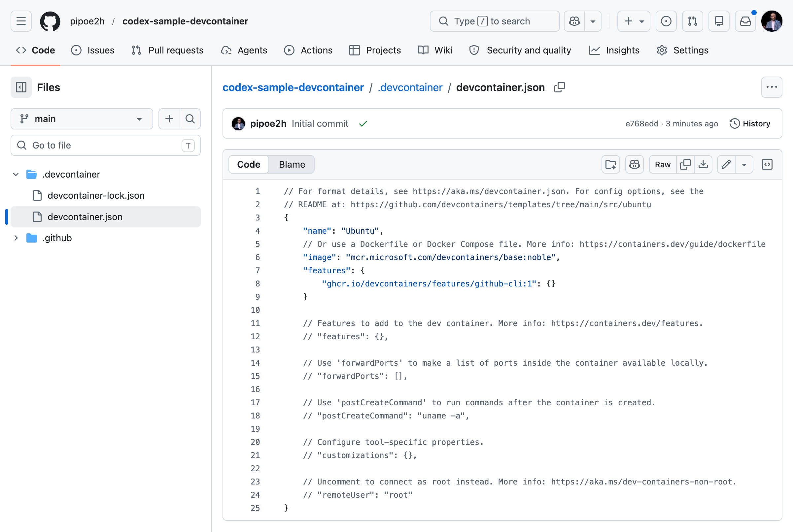Click line number 25 in code
Image resolution: width=793 pixels, height=532 pixels.
pyautogui.click(x=255, y=508)
